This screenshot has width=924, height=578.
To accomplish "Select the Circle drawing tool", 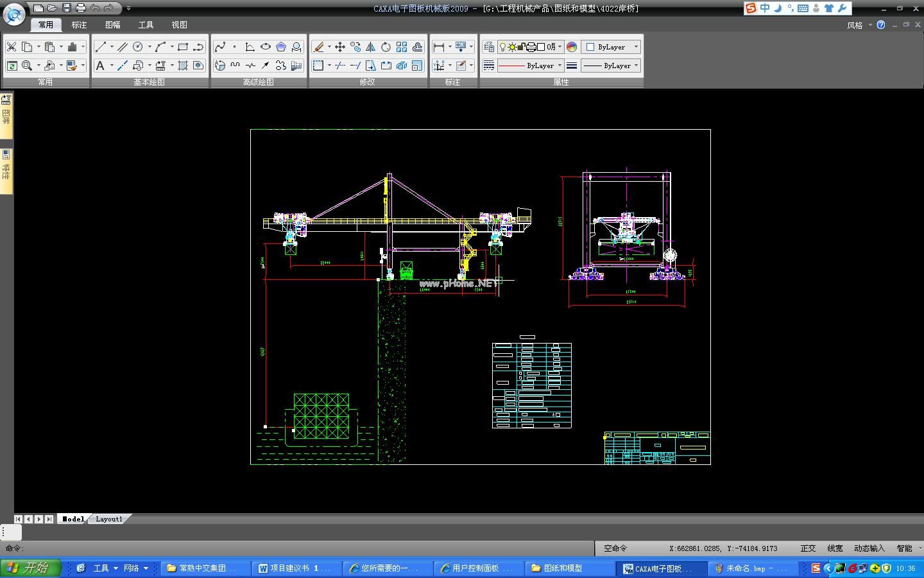I will tap(137, 47).
